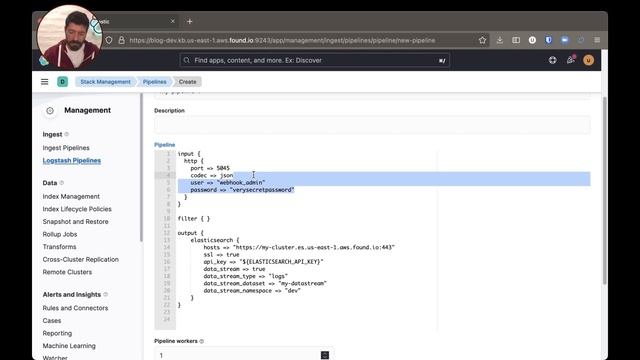Open Transforms page
Viewport: 640px width, 360px height.
coord(60,247)
